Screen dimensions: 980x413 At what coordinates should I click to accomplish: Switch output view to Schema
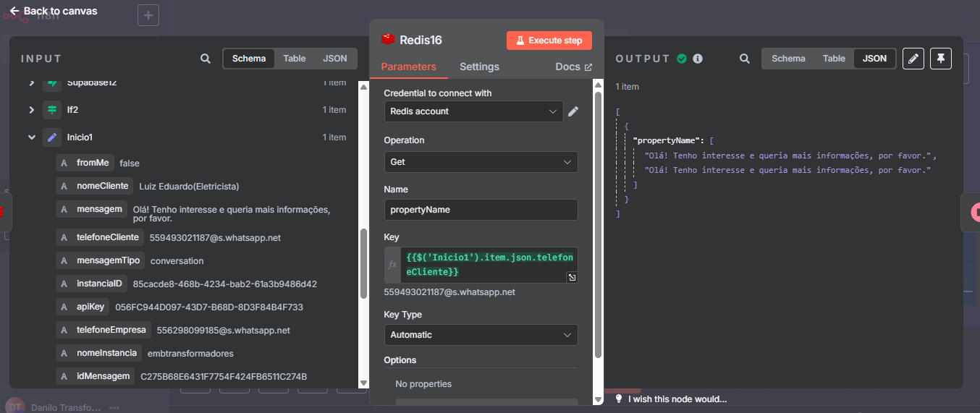click(x=788, y=59)
